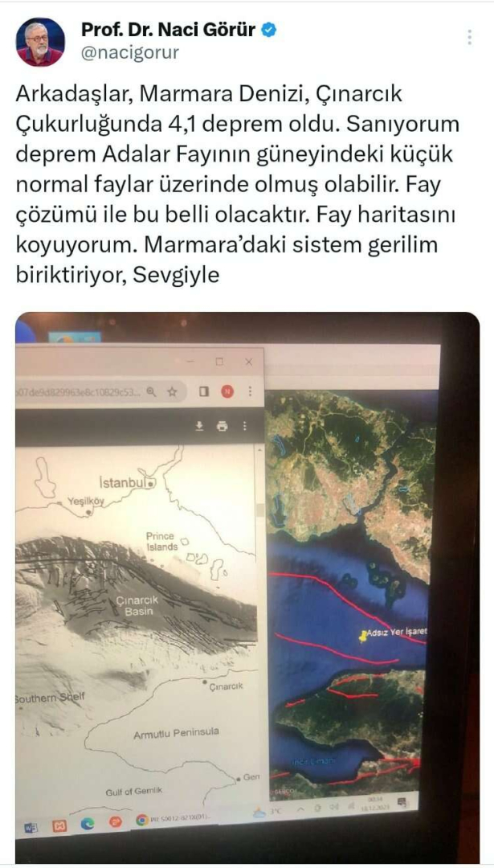Toggle the Chrome side panel icon
Viewport: 494px width, 868px height.
coord(203,392)
